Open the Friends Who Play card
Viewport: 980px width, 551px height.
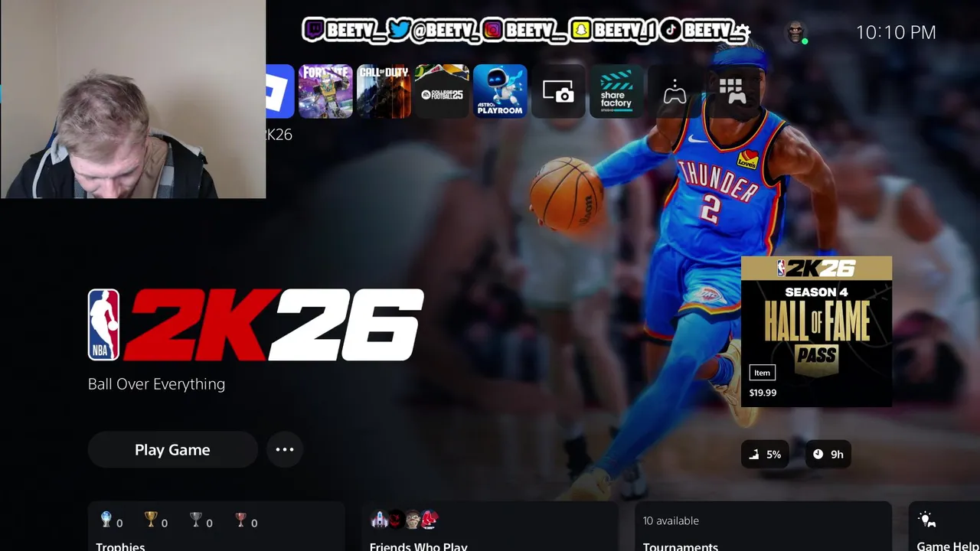pos(490,527)
